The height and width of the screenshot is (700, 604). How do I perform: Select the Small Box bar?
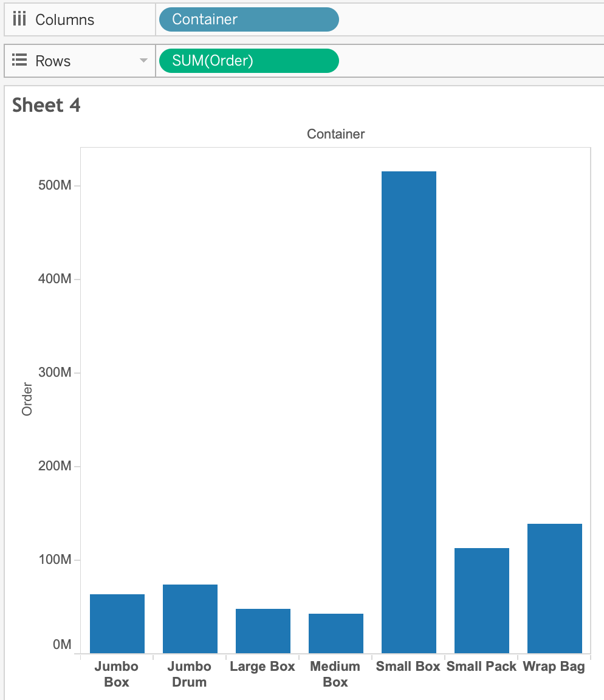tap(408, 412)
